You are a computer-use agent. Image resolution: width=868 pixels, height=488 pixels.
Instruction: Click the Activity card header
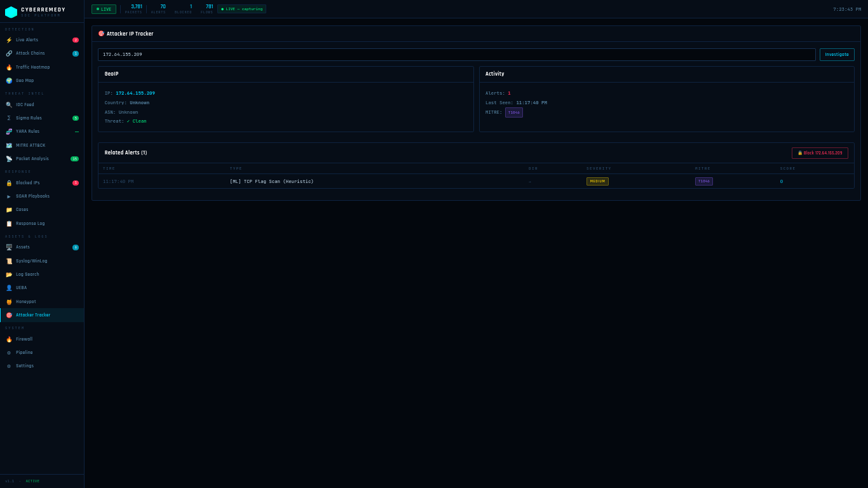pyautogui.click(x=667, y=74)
